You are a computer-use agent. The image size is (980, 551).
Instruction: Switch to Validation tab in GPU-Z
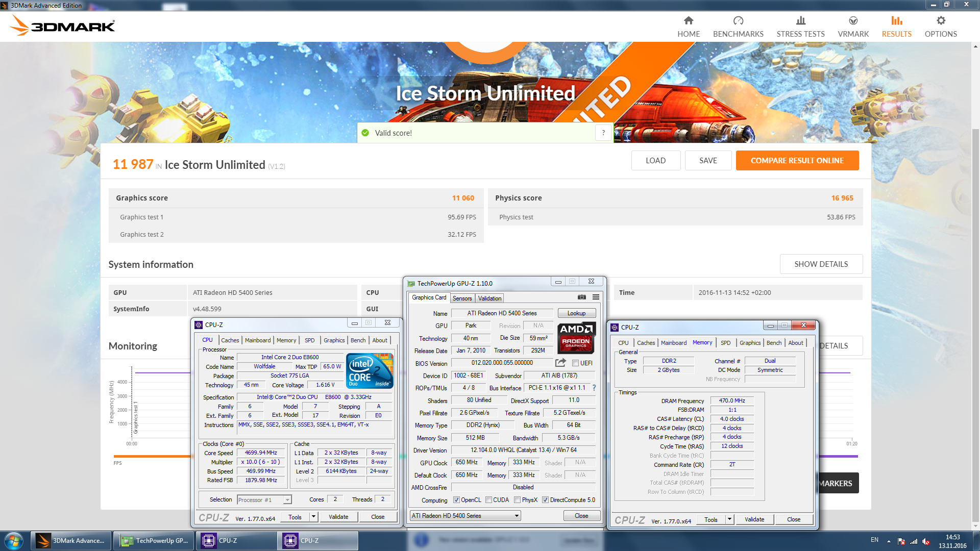coord(489,298)
